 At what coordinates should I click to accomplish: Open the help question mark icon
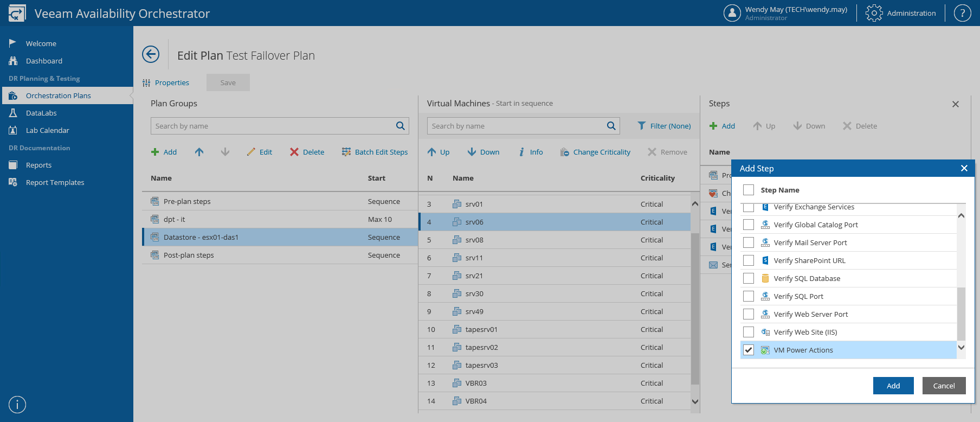(962, 13)
